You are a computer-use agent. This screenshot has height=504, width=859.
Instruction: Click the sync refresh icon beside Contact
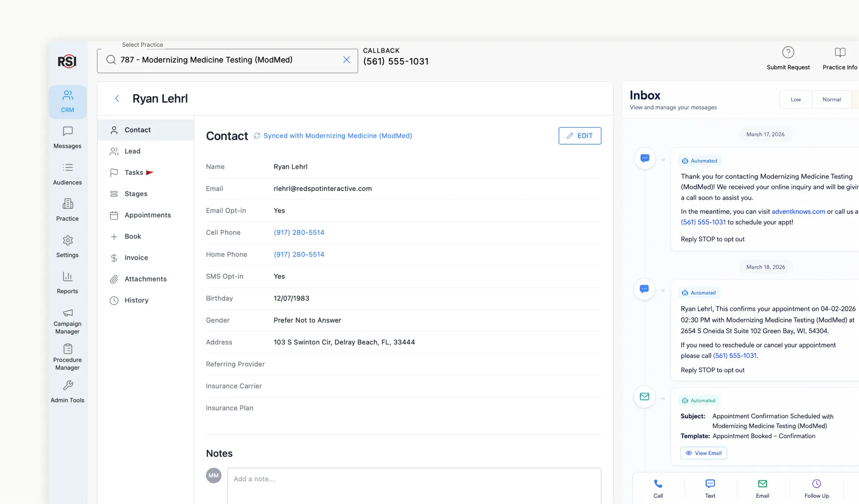click(x=257, y=136)
